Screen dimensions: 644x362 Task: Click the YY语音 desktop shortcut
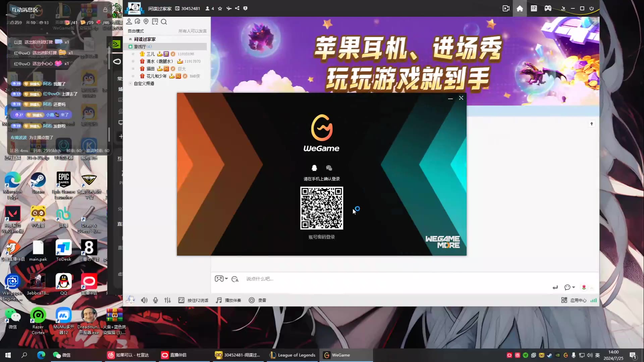point(38,217)
